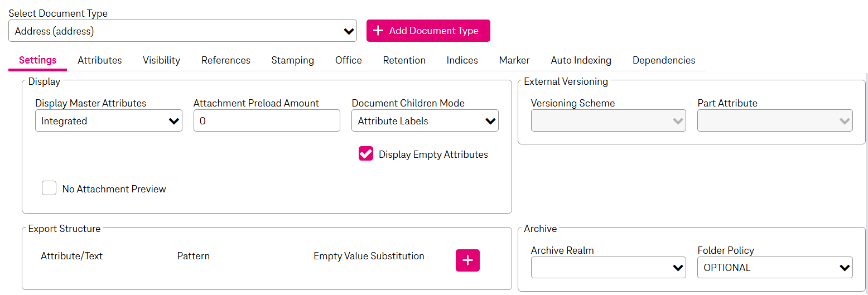
Task: Open the Part Attribute dropdown
Action: pyautogui.click(x=775, y=120)
